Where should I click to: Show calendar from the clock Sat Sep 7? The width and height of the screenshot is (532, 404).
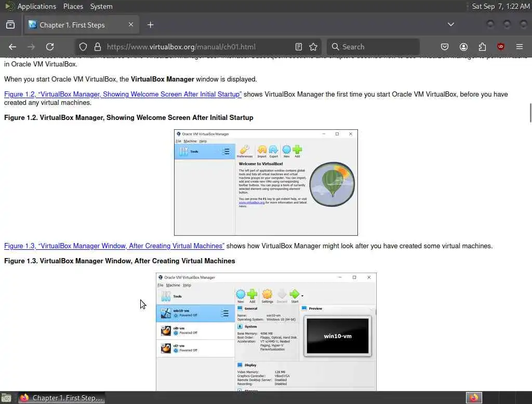point(501,6)
